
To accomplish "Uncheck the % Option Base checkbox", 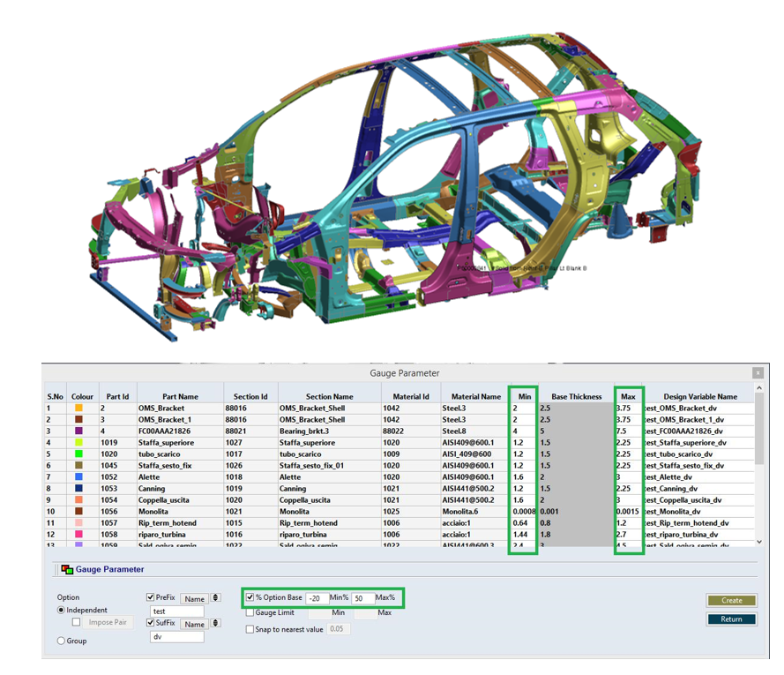I will pyautogui.click(x=250, y=598).
